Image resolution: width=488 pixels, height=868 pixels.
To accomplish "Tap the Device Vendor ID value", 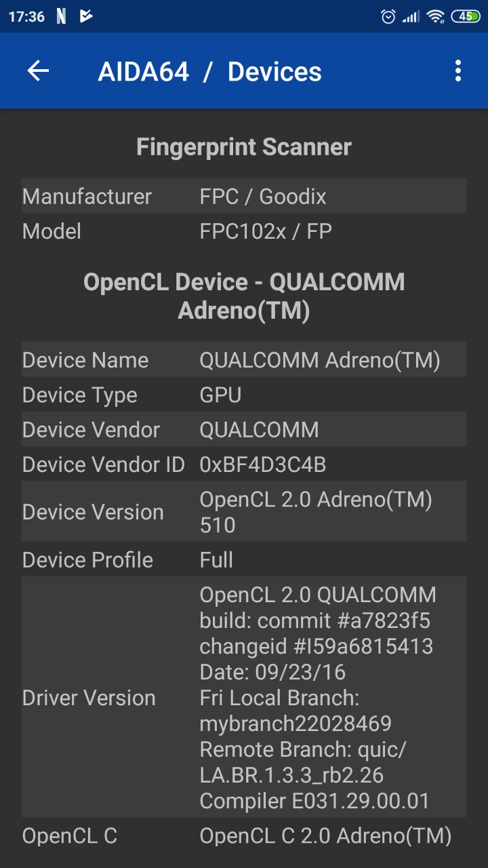I will [x=263, y=465].
